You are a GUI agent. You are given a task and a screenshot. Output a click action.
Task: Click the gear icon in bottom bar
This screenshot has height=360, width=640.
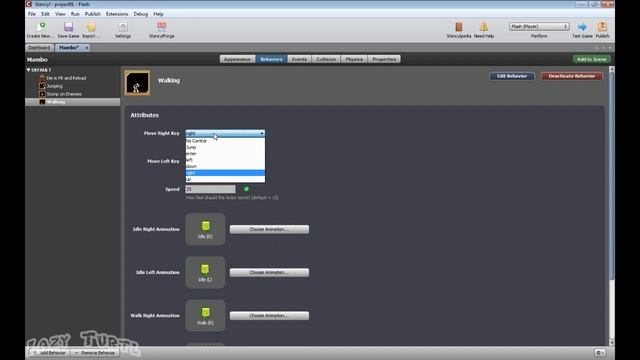(599, 353)
